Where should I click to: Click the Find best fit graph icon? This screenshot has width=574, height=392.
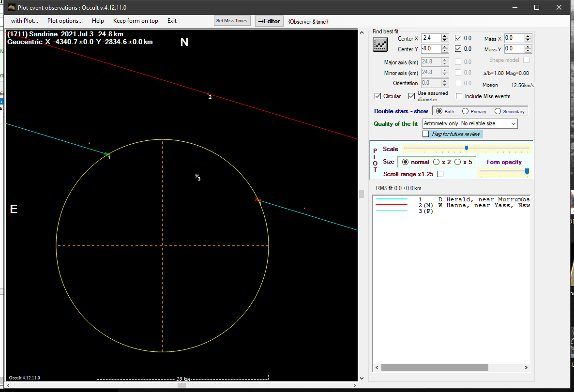[380, 45]
